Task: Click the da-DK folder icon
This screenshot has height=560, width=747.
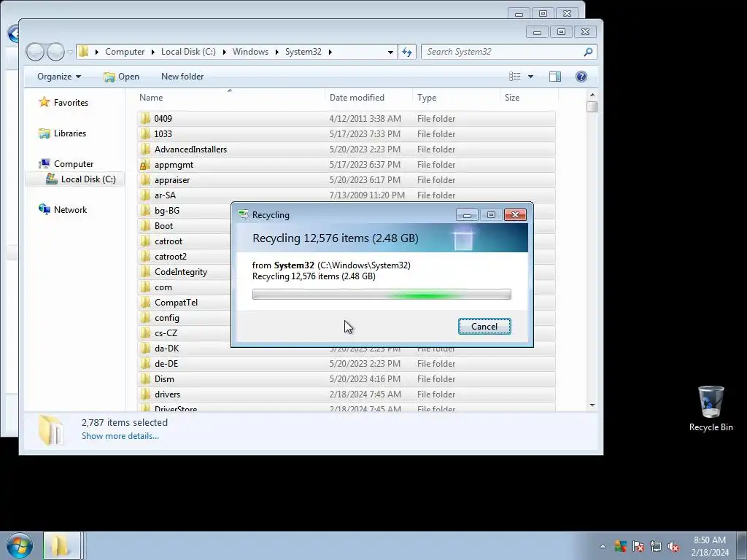Action: (145, 348)
